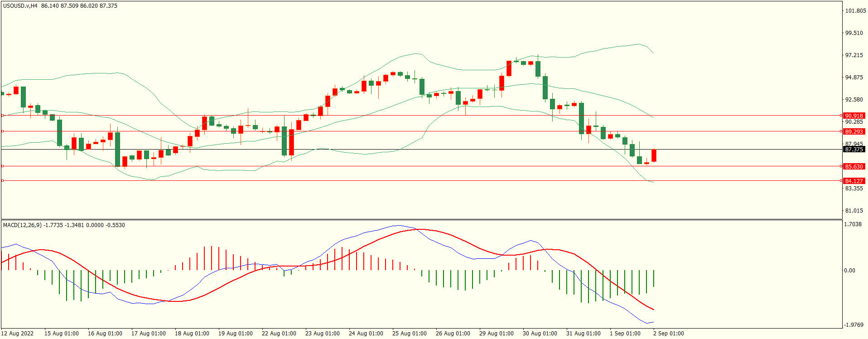Screen dimensions: 868x339
Task: Select the left handle of the 84.127 line
Action: tap(3, 181)
